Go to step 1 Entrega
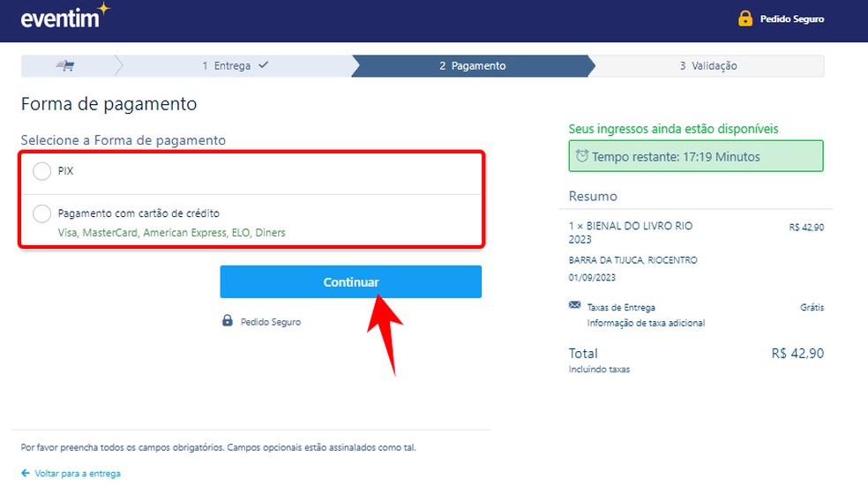 236,66
